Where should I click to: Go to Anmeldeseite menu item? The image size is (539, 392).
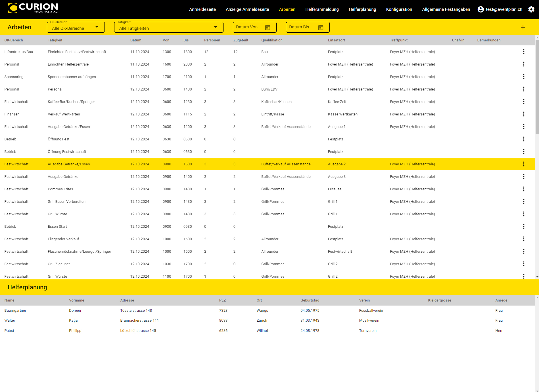202,9
